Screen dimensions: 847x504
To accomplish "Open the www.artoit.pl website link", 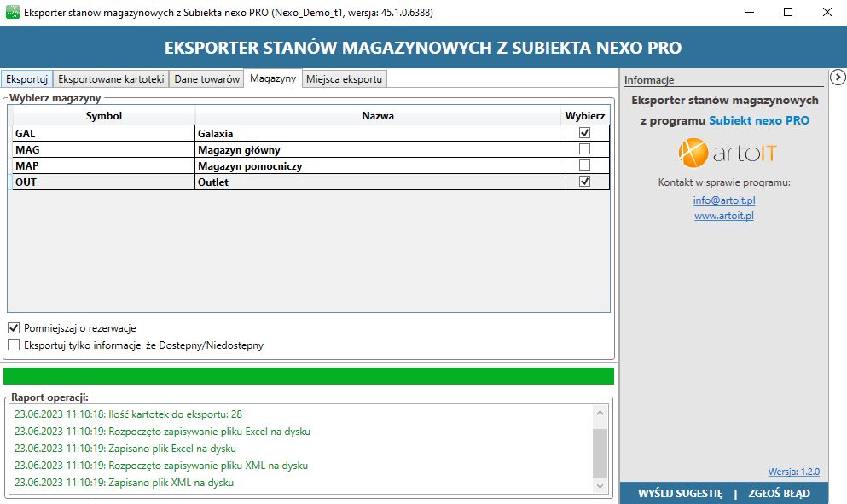I will pos(722,216).
